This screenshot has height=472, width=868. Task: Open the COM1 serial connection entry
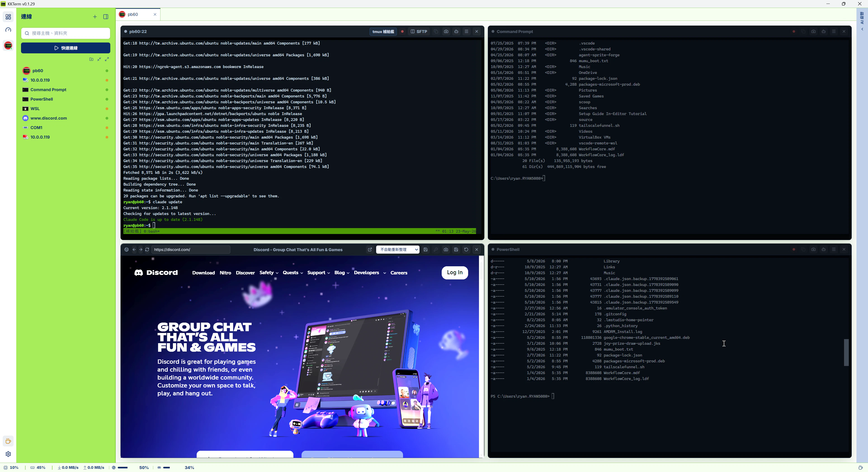(x=65, y=127)
